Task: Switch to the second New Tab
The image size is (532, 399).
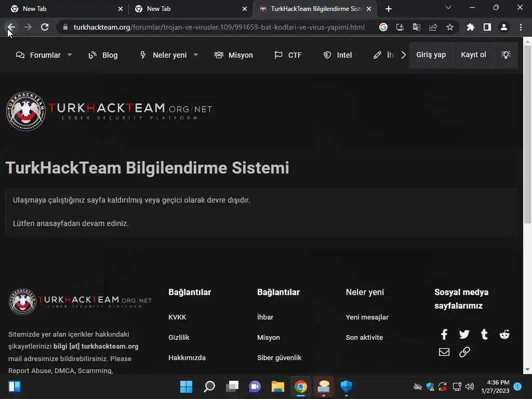Action: (190, 9)
